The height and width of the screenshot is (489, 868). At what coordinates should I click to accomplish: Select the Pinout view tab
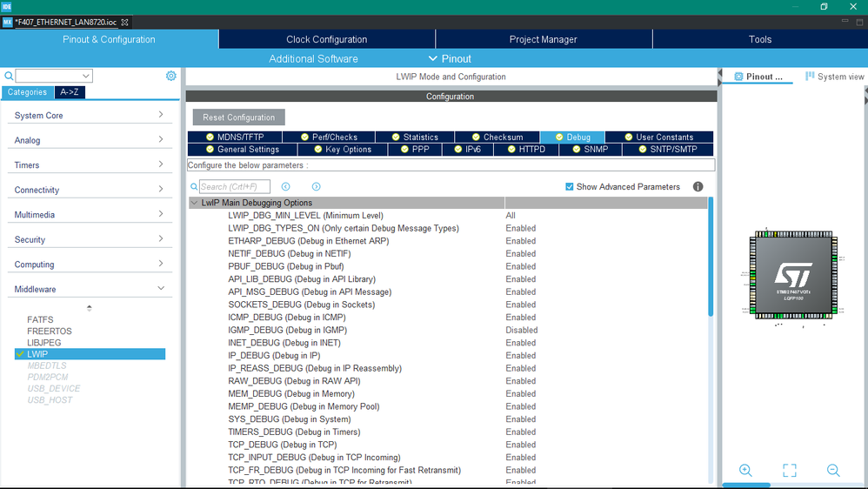[758, 77]
